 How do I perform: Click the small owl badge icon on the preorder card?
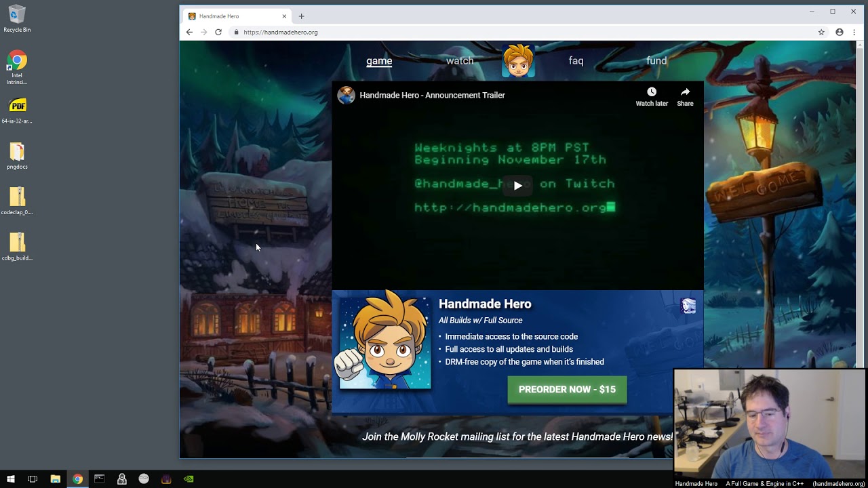tap(688, 306)
